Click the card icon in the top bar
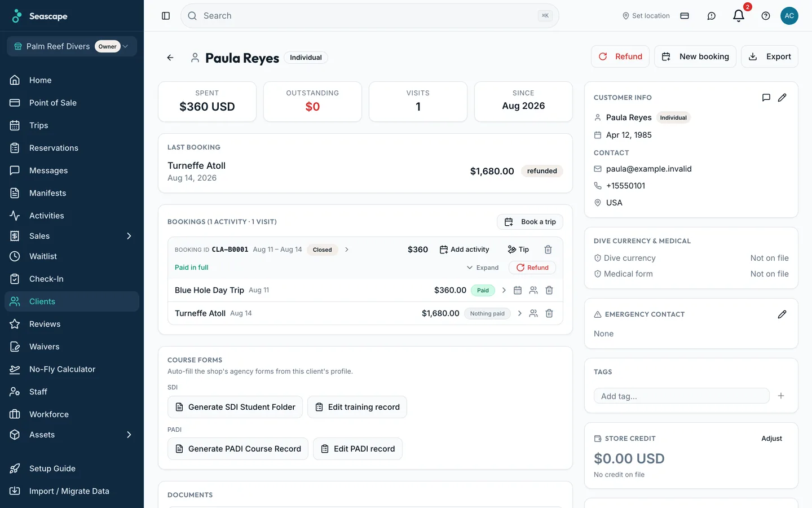 (x=685, y=16)
